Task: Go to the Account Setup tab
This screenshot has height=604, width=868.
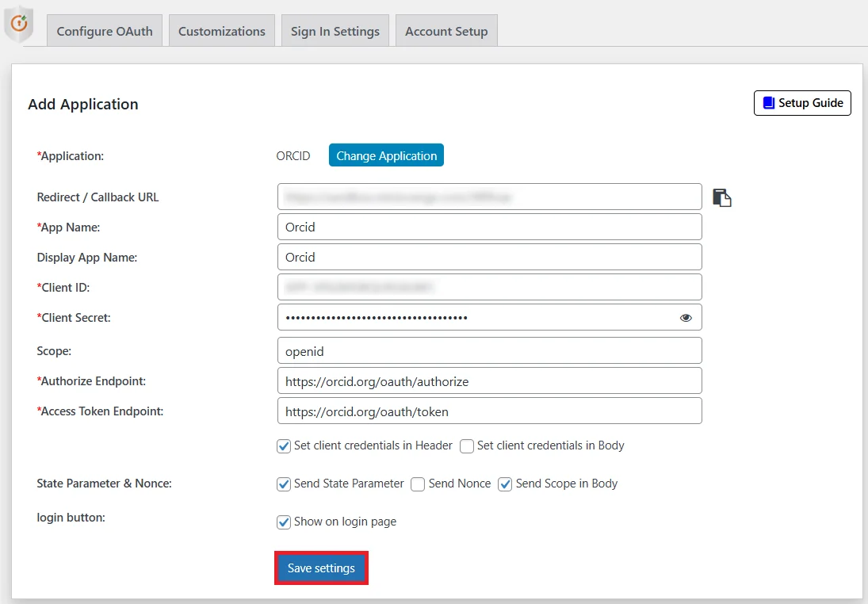Action: [x=445, y=30]
